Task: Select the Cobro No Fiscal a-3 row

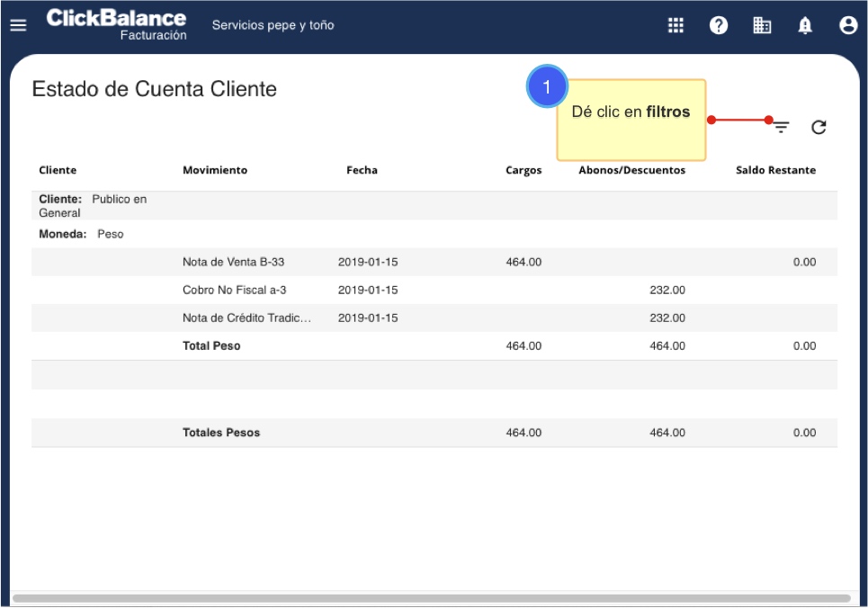Action: coord(234,291)
